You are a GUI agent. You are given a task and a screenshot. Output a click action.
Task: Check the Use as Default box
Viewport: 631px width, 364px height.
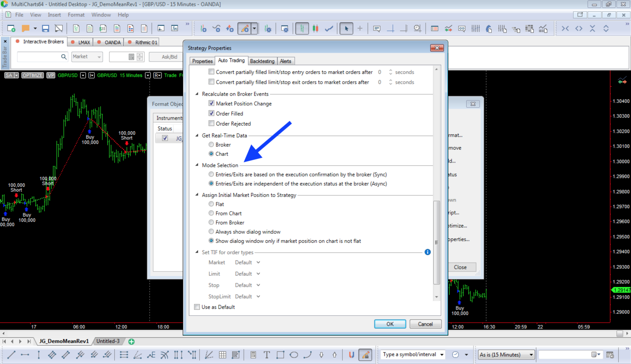point(197,307)
